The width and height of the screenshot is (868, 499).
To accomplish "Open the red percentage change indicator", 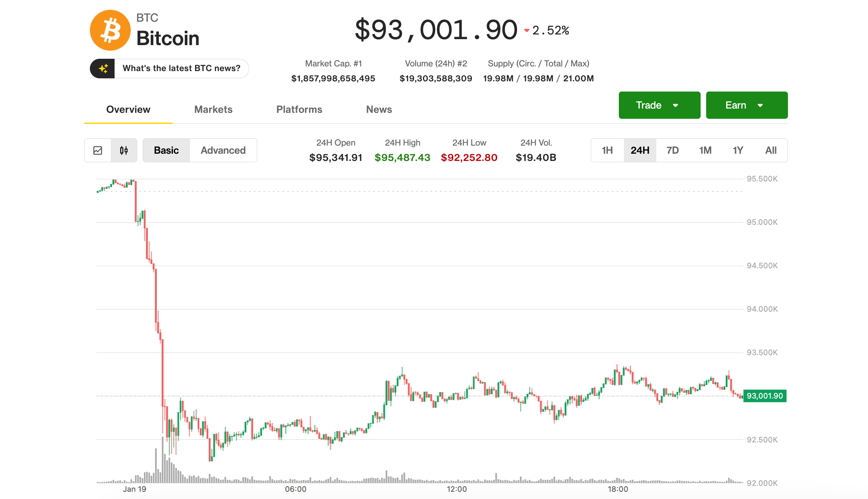I will point(547,30).
